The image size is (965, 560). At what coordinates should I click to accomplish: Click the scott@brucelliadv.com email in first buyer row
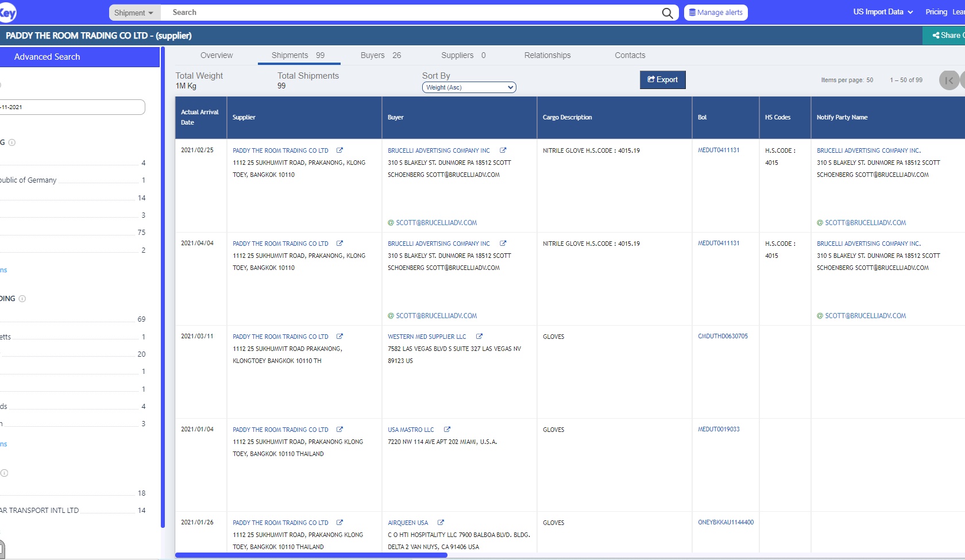coord(436,223)
